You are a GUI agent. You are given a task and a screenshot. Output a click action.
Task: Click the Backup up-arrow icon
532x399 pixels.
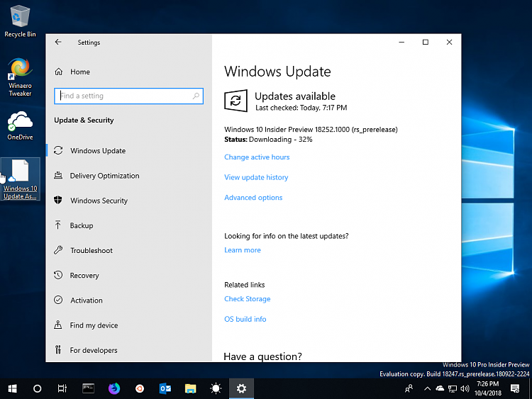click(x=58, y=225)
